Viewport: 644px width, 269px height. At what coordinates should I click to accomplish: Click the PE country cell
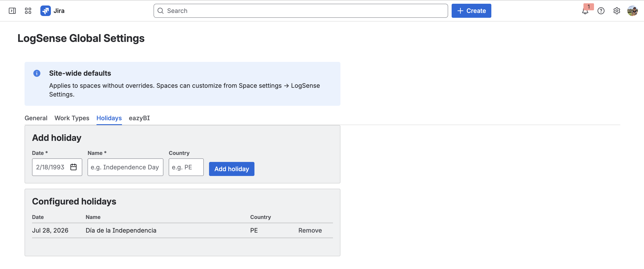click(254, 231)
